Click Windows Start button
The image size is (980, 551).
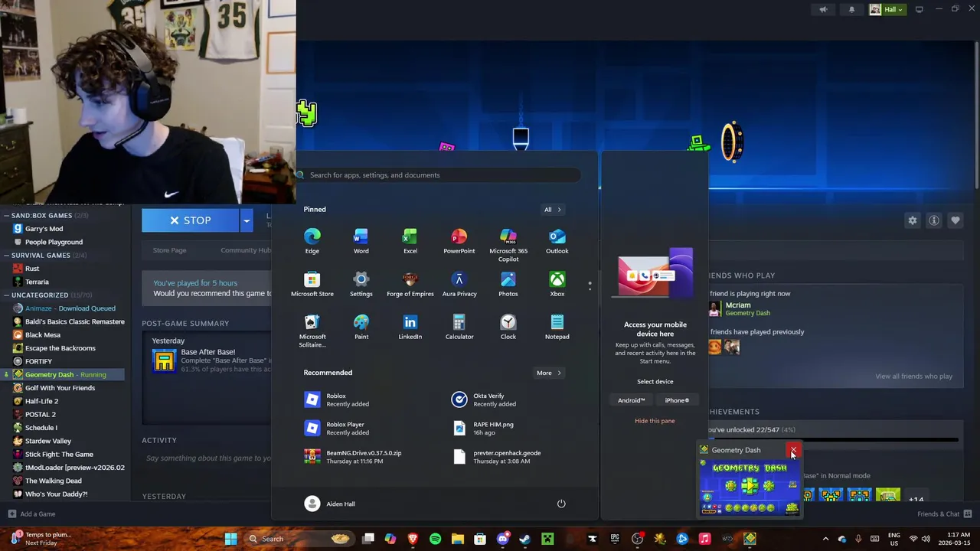point(230,539)
